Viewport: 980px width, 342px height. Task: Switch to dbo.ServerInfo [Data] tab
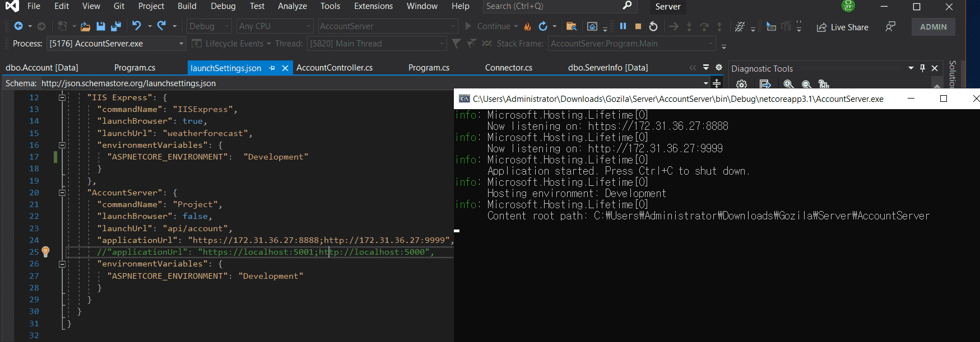[608, 68]
